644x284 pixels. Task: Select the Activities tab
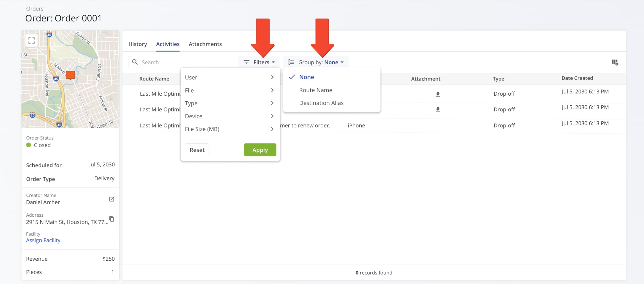coord(168,44)
